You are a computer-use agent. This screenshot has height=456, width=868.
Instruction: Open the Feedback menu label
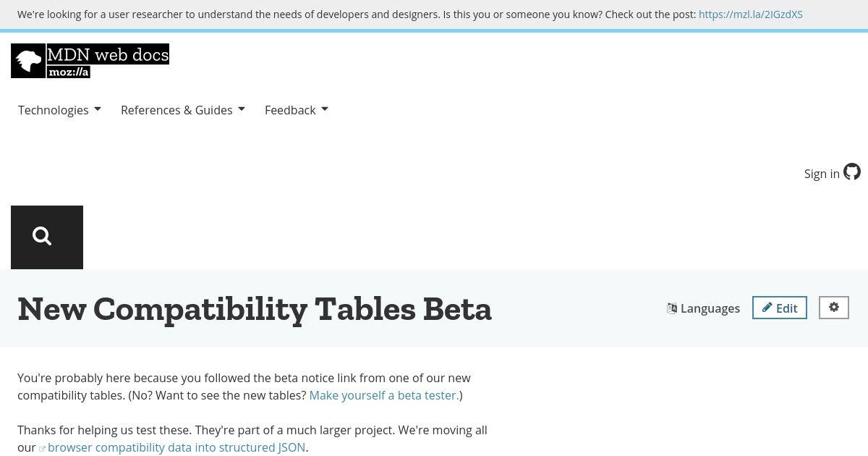point(290,110)
